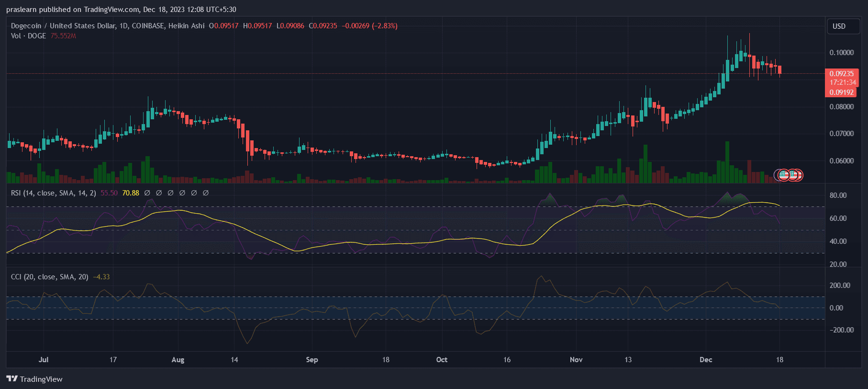Viewport: 868px width, 389px height.
Task: Click the RSI purple value 55.50
Action: coord(109,193)
